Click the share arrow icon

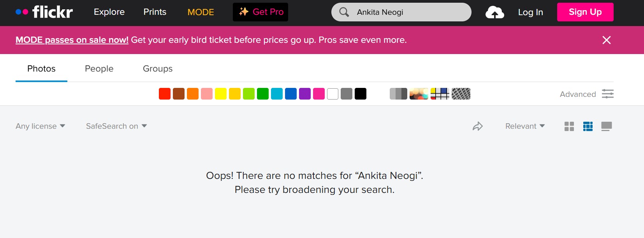tap(477, 126)
